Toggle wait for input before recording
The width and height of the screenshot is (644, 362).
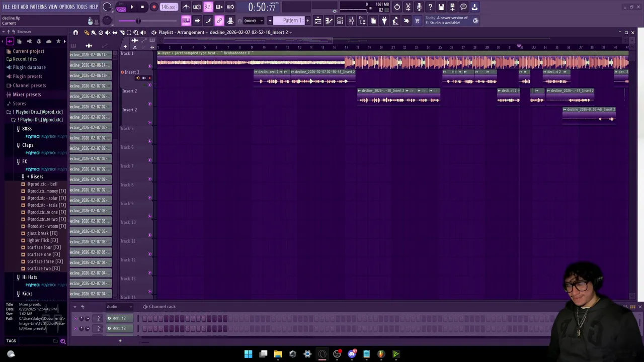click(197, 7)
